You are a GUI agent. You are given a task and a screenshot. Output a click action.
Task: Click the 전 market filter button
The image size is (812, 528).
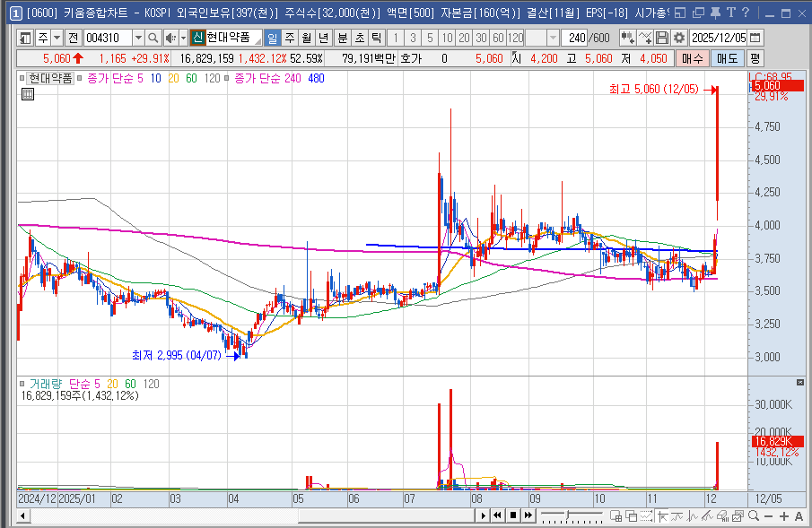pyautogui.click(x=73, y=38)
